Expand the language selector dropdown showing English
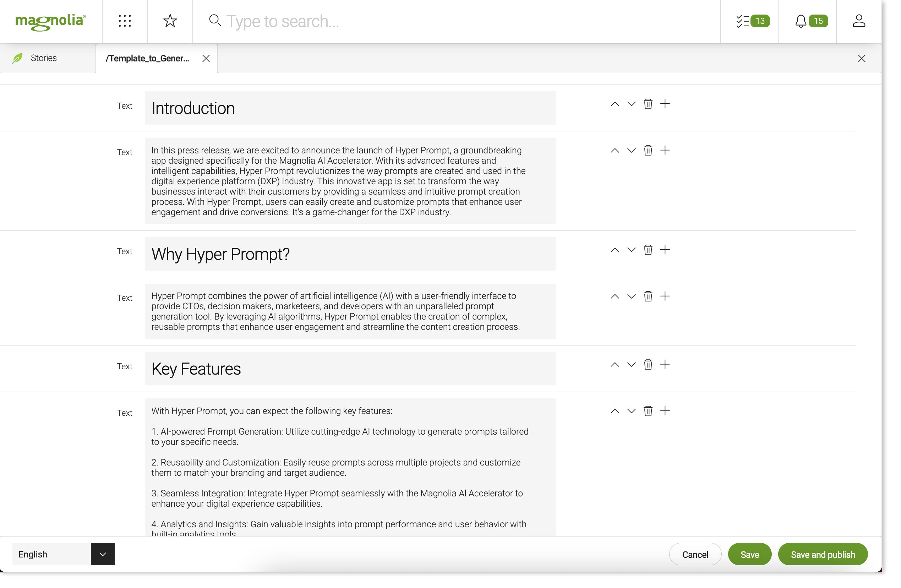Image resolution: width=901 pixels, height=588 pixels. tap(103, 554)
